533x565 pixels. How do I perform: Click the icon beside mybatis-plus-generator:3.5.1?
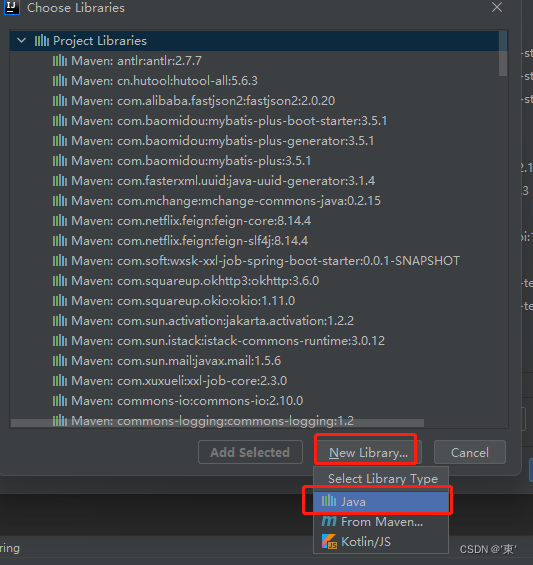click(60, 141)
